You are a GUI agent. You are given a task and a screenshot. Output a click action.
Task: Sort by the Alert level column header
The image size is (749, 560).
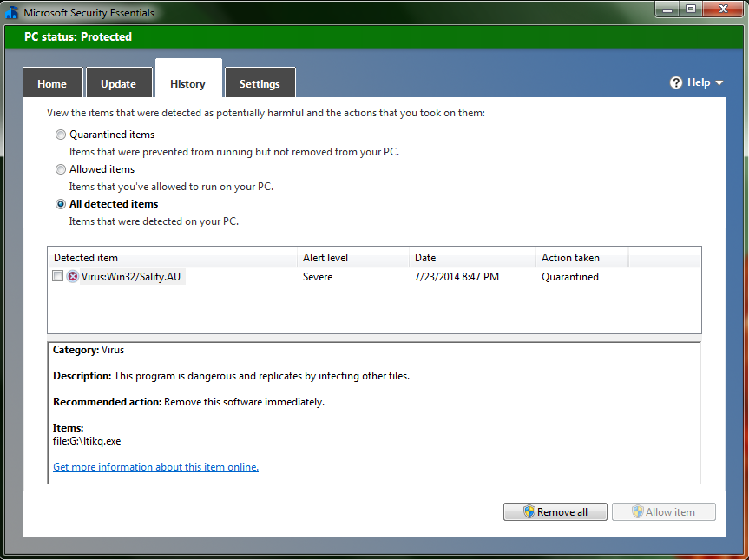click(x=353, y=258)
